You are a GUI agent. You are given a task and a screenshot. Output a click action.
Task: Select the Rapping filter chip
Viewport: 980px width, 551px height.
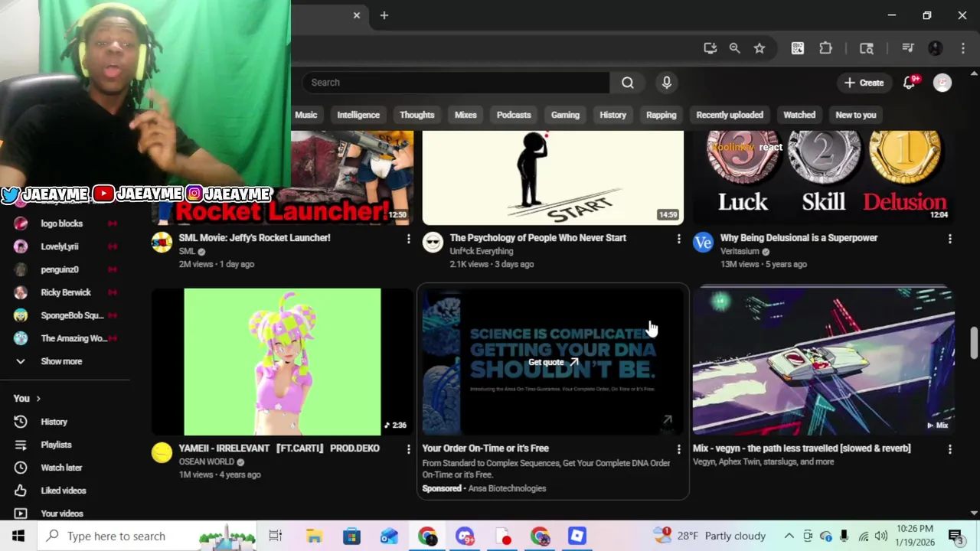[x=661, y=115]
